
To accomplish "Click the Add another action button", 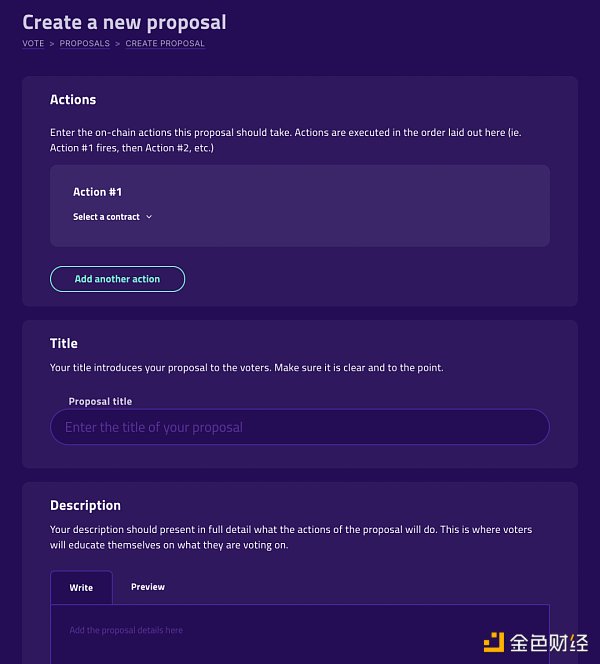I will pyautogui.click(x=117, y=279).
